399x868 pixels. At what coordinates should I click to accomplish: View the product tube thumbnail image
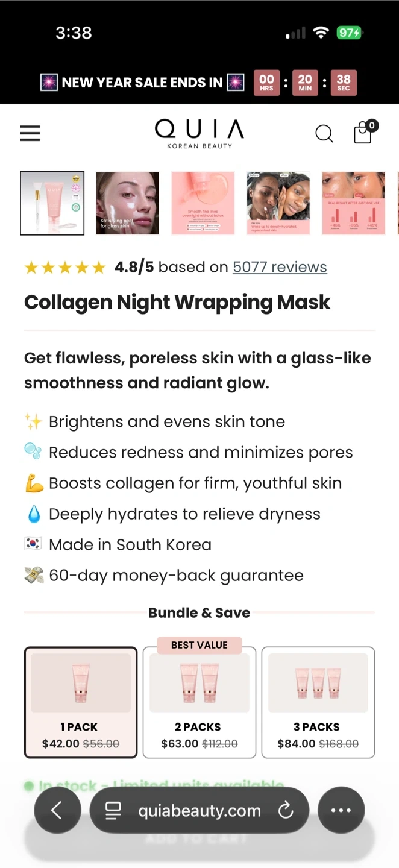point(52,203)
